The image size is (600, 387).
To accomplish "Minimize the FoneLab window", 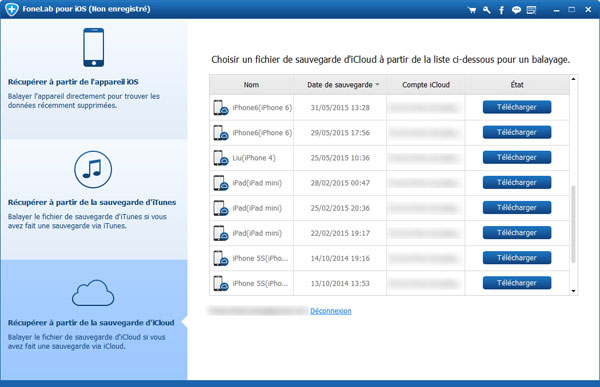I will pos(556,10).
